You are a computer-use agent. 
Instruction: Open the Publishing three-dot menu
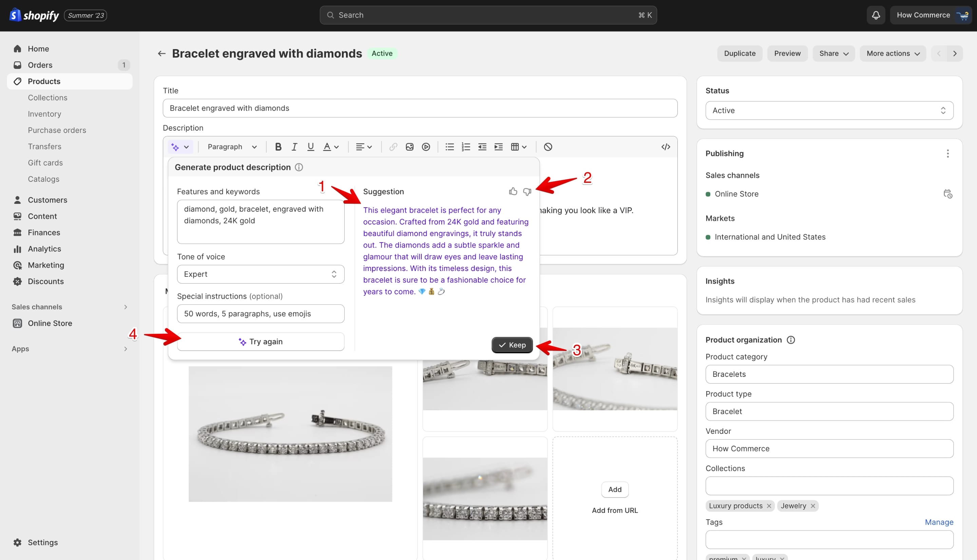(x=947, y=153)
